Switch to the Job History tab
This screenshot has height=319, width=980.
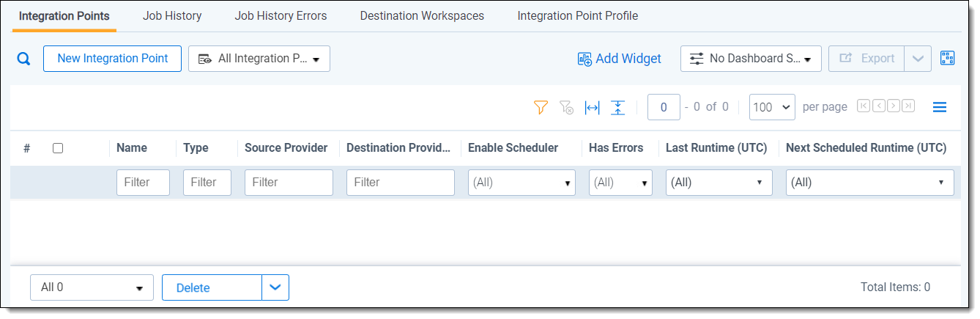click(x=172, y=15)
